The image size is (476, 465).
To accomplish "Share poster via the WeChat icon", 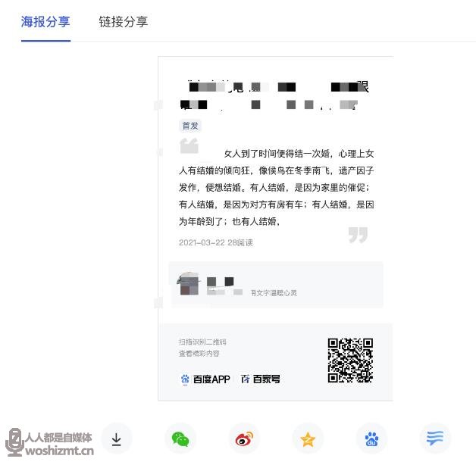I will tap(180, 438).
